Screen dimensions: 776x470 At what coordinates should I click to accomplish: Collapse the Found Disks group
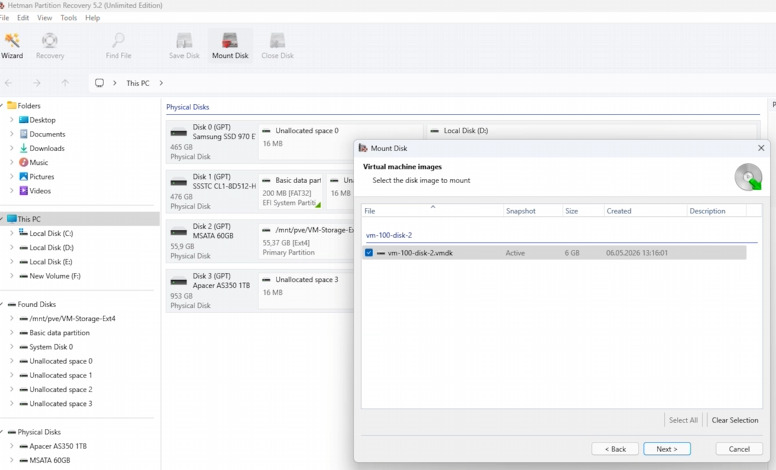click(2, 304)
